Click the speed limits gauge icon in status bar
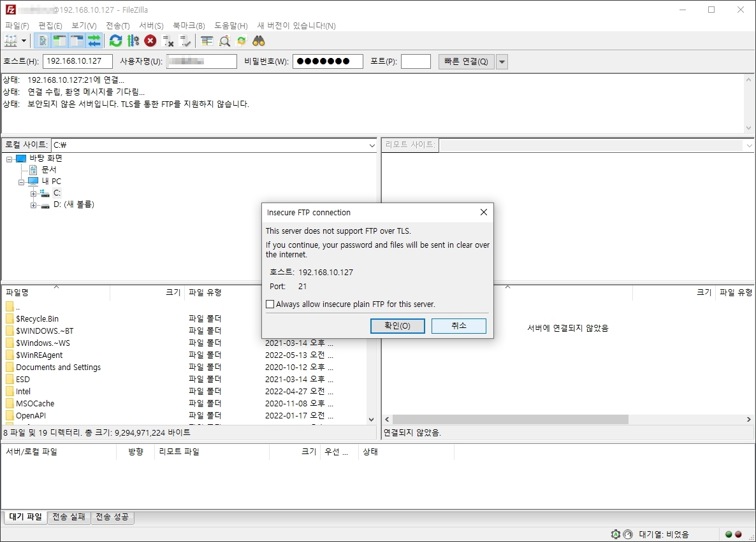This screenshot has height=542, width=756. [628, 534]
